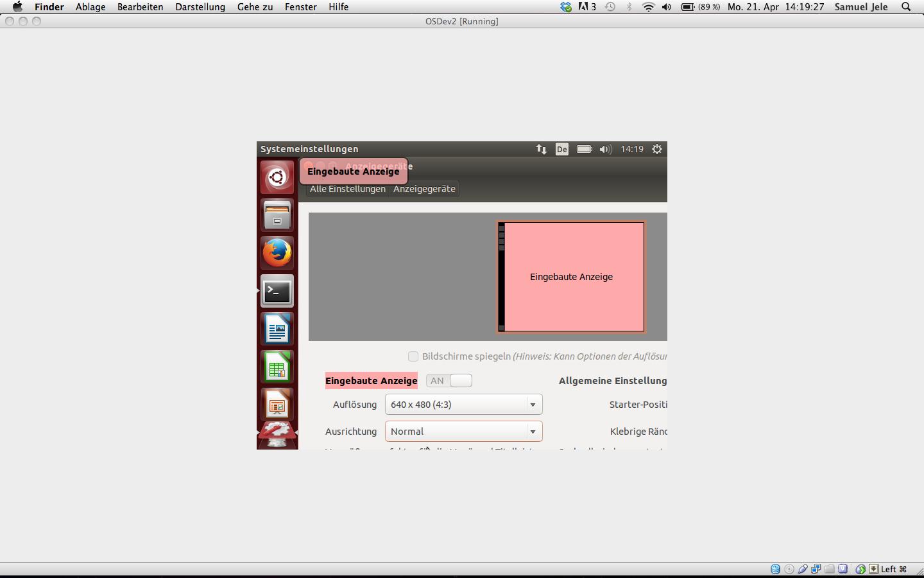The height and width of the screenshot is (578, 924).
Task: Open Bluetooth icon in macOS menu bar
Action: pyautogui.click(x=629, y=7)
